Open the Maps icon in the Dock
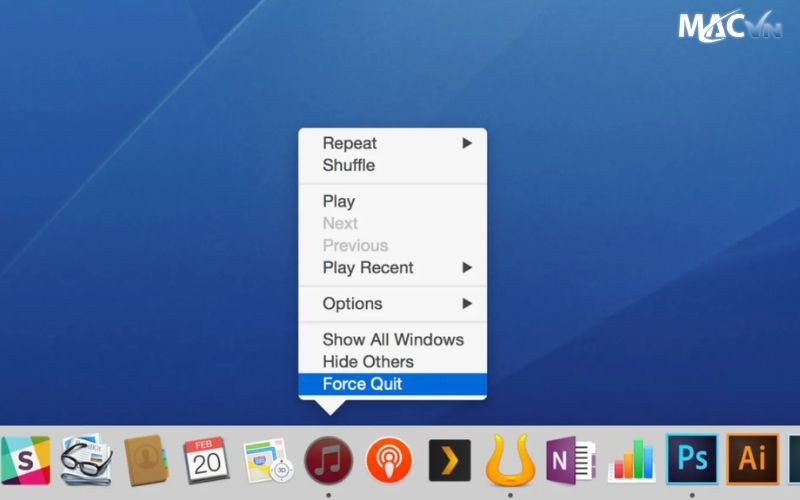The image size is (800, 500). (x=268, y=460)
